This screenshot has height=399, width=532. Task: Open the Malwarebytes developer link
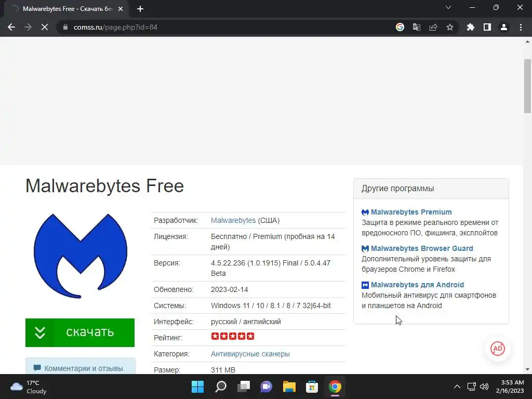[233, 220]
